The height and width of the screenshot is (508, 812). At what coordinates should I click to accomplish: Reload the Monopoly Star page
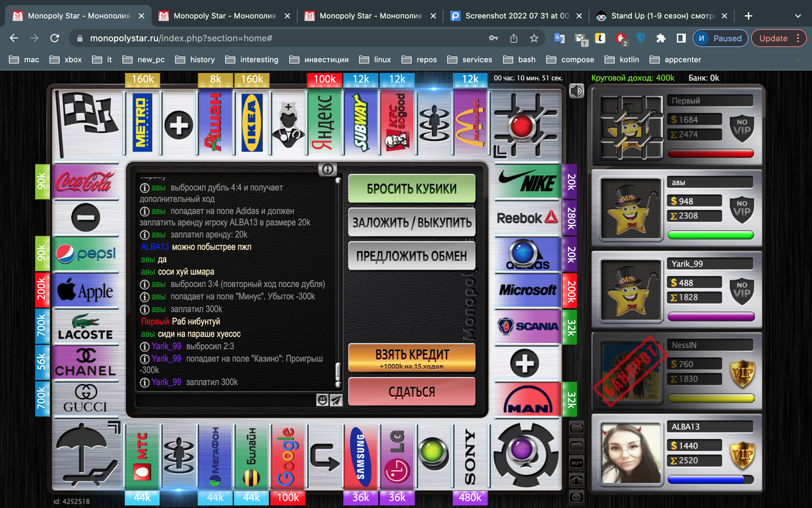tap(55, 38)
